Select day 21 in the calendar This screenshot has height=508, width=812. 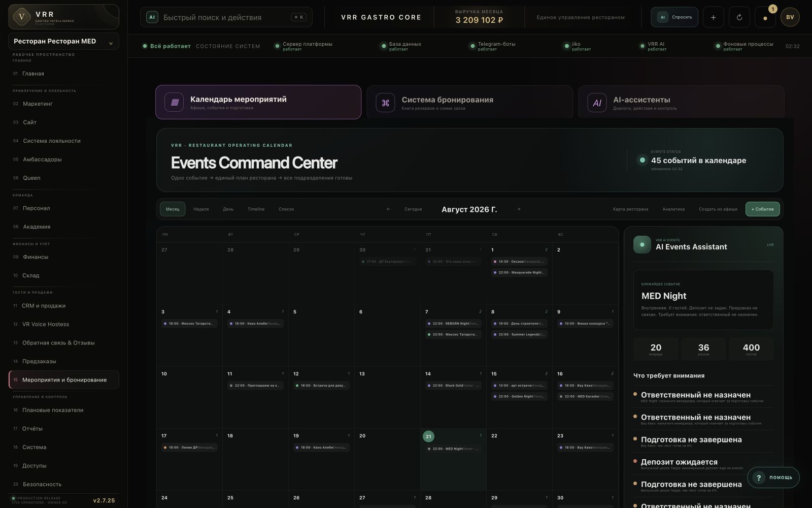click(428, 436)
